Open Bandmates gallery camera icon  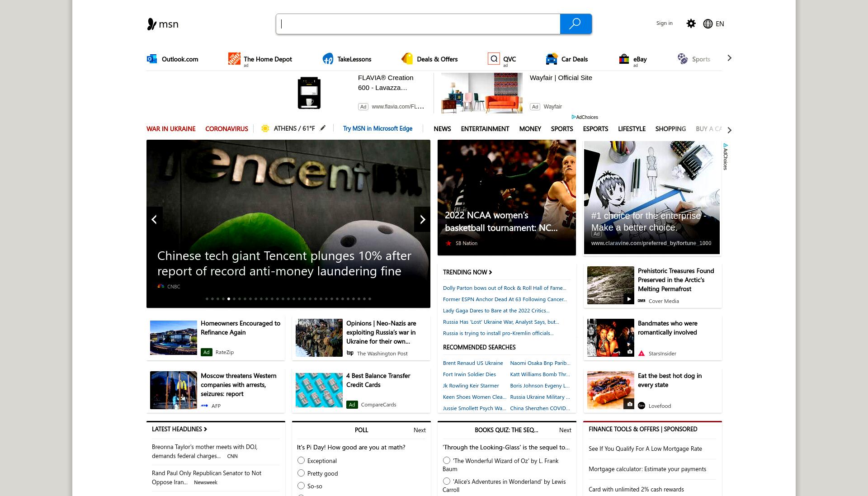point(629,352)
